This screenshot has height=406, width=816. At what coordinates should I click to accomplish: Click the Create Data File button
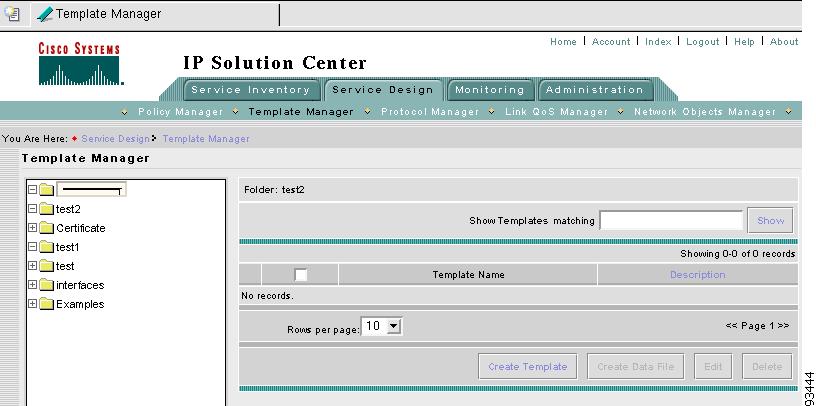pos(635,366)
